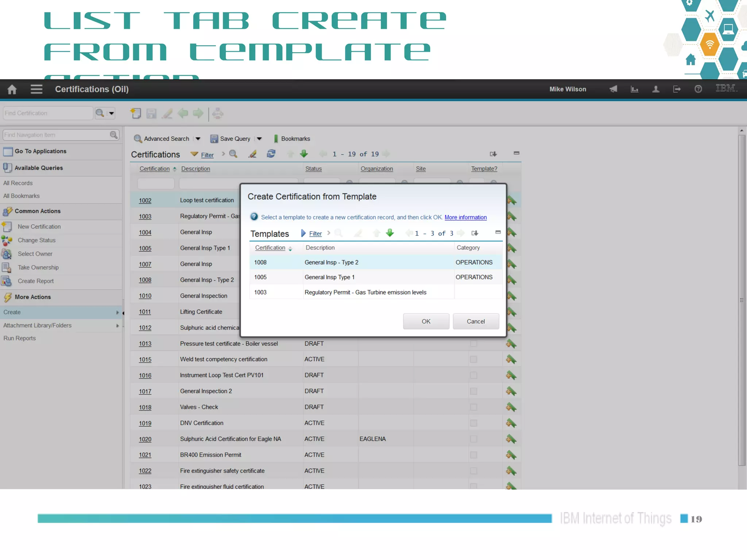Click the help question mark icon

(698, 89)
